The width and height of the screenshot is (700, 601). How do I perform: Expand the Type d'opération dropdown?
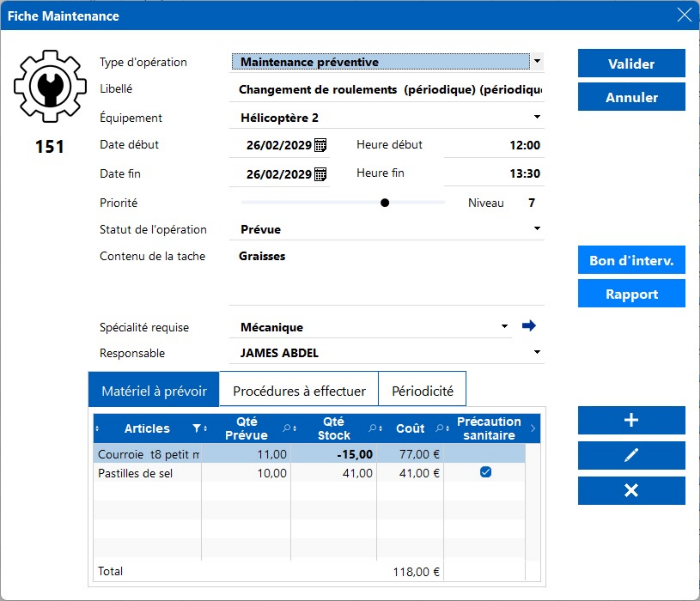point(537,61)
